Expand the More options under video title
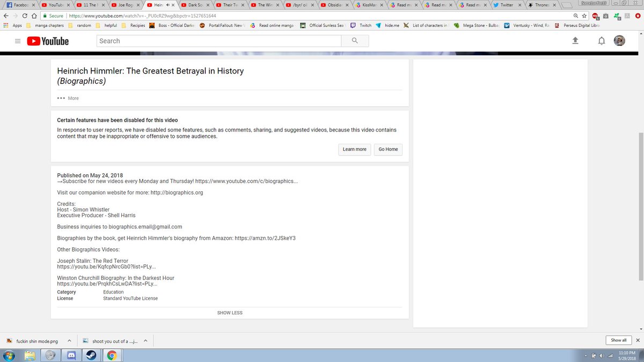644x362 pixels. [68, 98]
